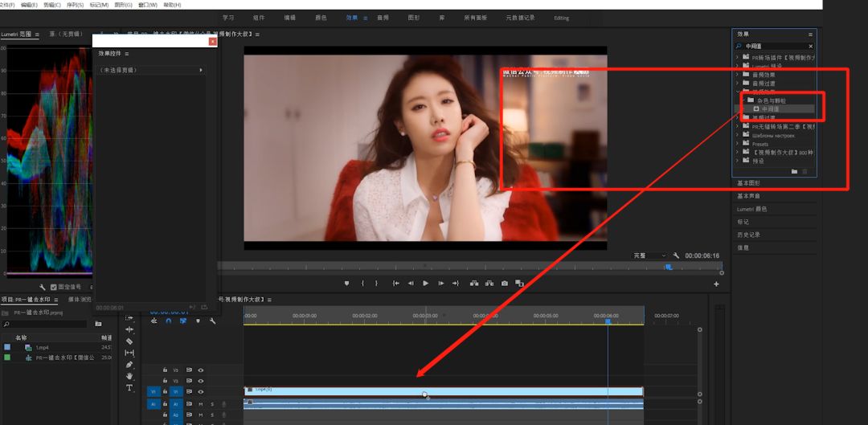The height and width of the screenshot is (425, 868).
Task: Go to Out point in program monitor
Action: click(x=456, y=283)
